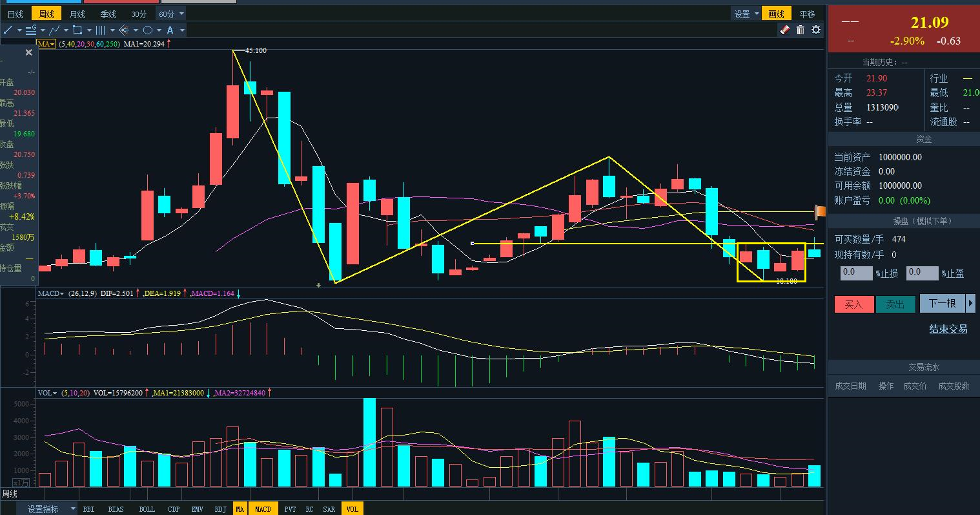Click the 结束交易 end trading link
Screen dimensions: 980x515
(x=948, y=329)
